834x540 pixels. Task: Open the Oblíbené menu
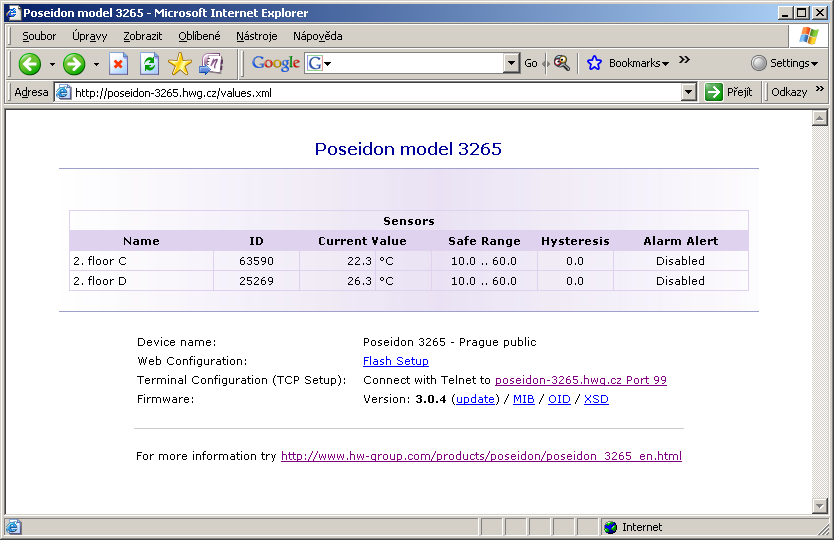click(x=199, y=36)
